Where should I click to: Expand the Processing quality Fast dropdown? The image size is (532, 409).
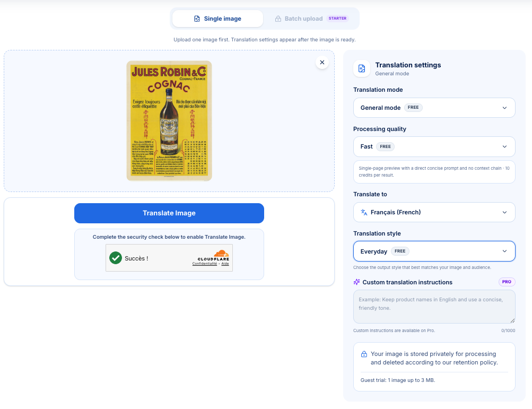[434, 146]
